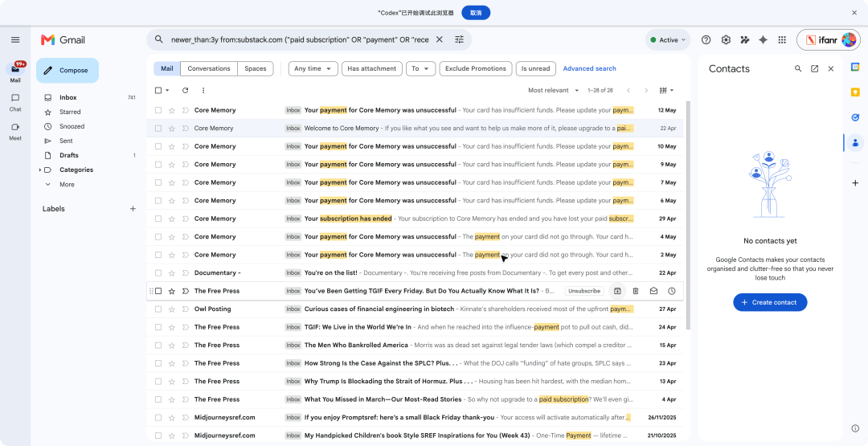Snooze The Free Press TGIF email
868x446 pixels.
(x=671, y=291)
